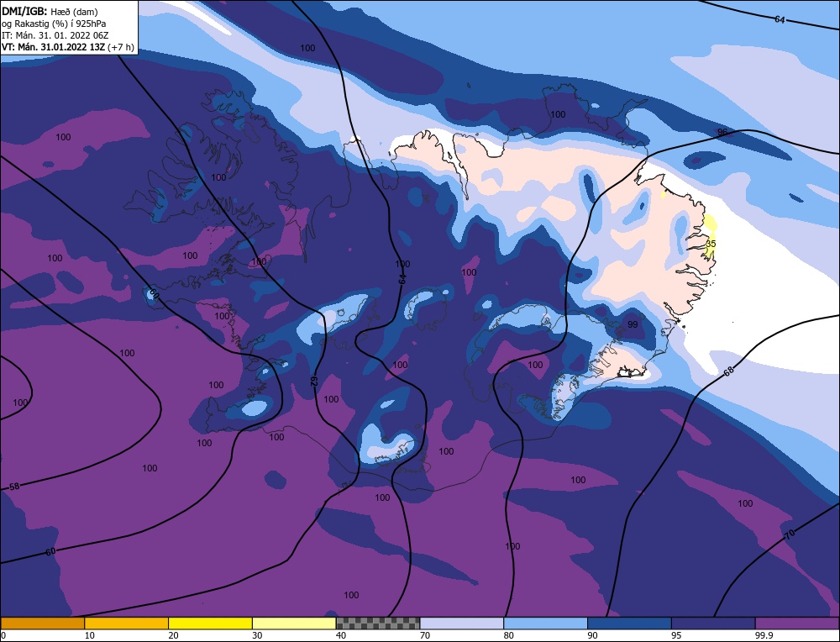Click the dark orange 0–10 legend swatch
Image resolution: width=840 pixels, height=642 pixels.
pyautogui.click(x=42, y=624)
